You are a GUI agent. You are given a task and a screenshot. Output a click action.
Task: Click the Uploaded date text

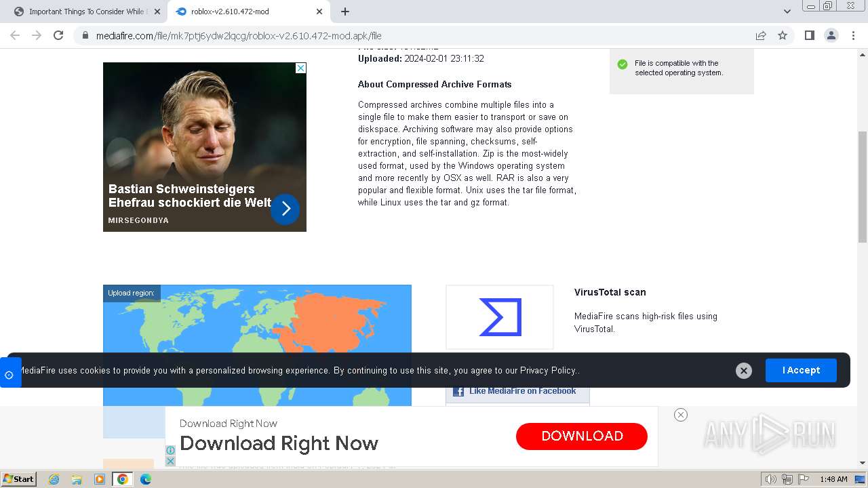(421, 58)
